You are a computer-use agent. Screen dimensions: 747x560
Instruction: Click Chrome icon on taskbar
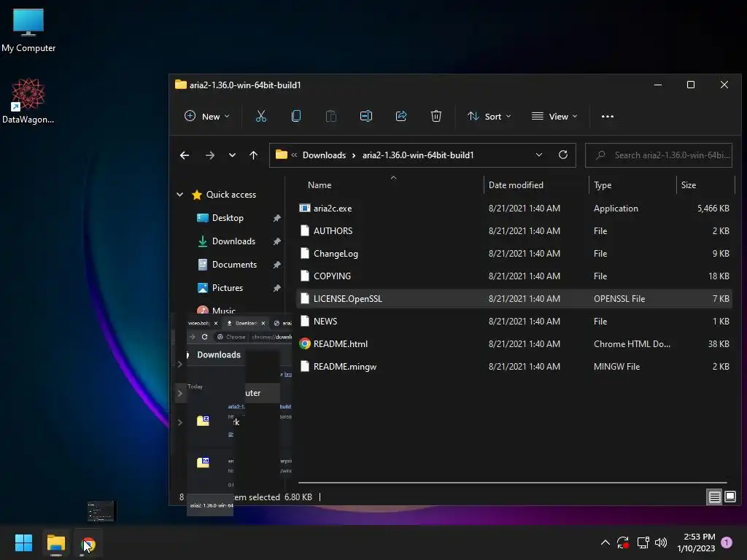coord(88,544)
